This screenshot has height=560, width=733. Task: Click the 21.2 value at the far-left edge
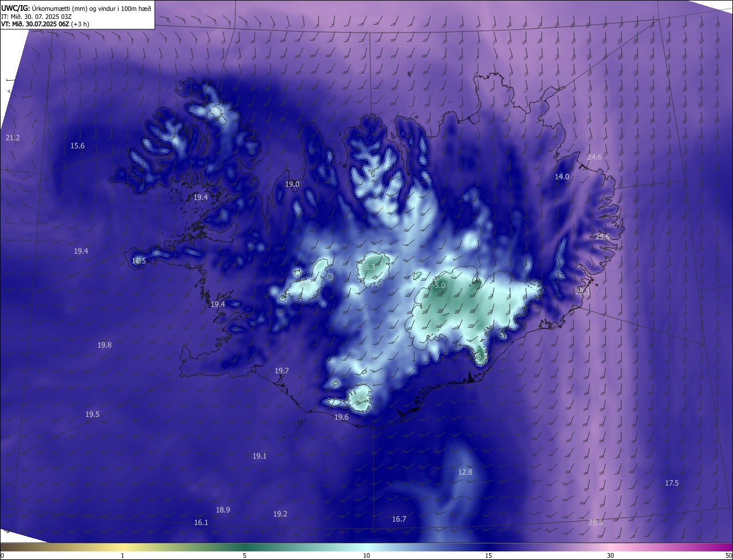(x=13, y=138)
